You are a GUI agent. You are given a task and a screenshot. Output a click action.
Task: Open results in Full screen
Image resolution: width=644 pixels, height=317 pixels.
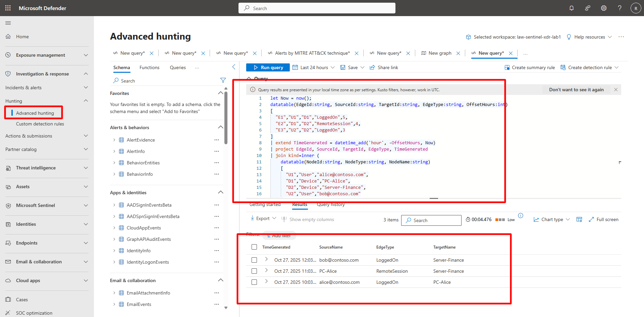[603, 219]
